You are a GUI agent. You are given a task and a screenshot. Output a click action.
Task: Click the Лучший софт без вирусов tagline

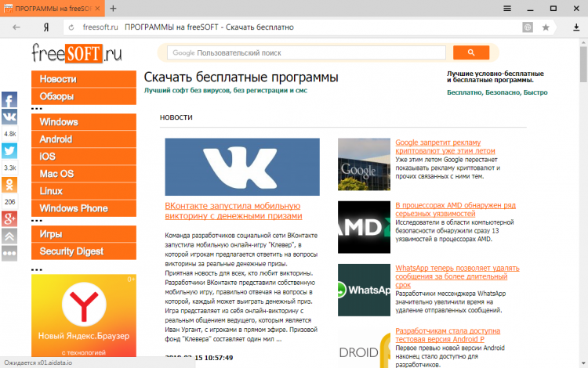pos(225,90)
